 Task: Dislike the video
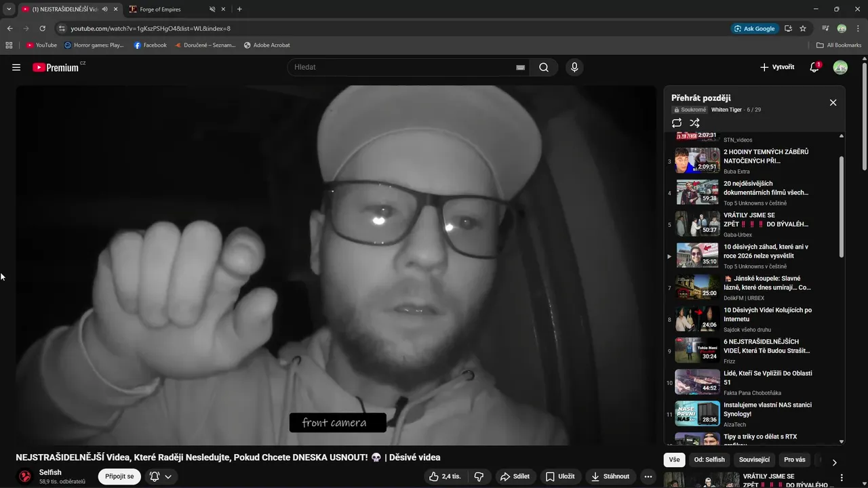[479, 476]
